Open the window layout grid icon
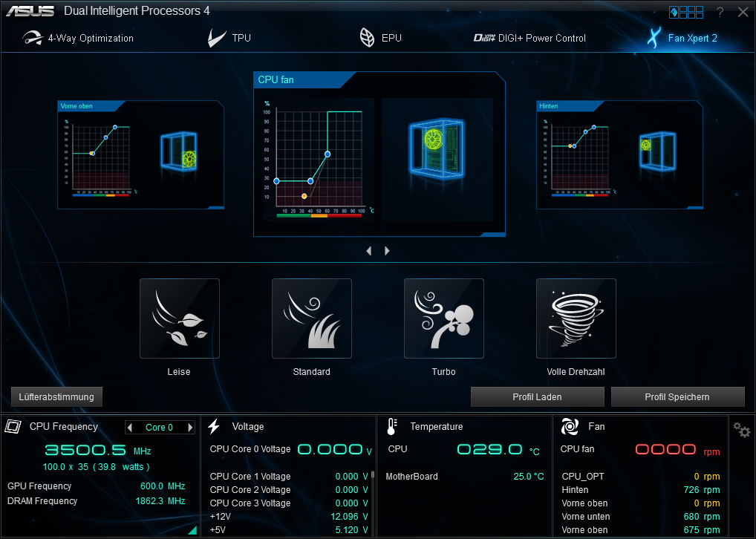756x539 pixels. coord(687,12)
